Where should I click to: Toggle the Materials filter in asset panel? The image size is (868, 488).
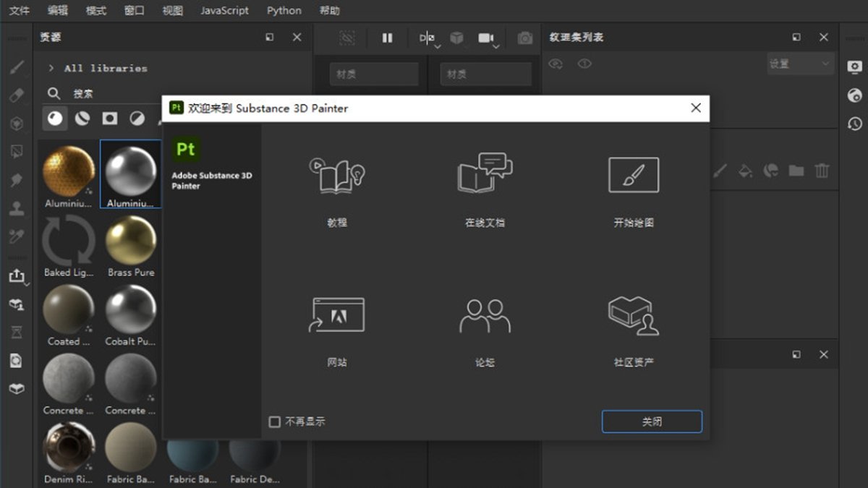(x=55, y=118)
